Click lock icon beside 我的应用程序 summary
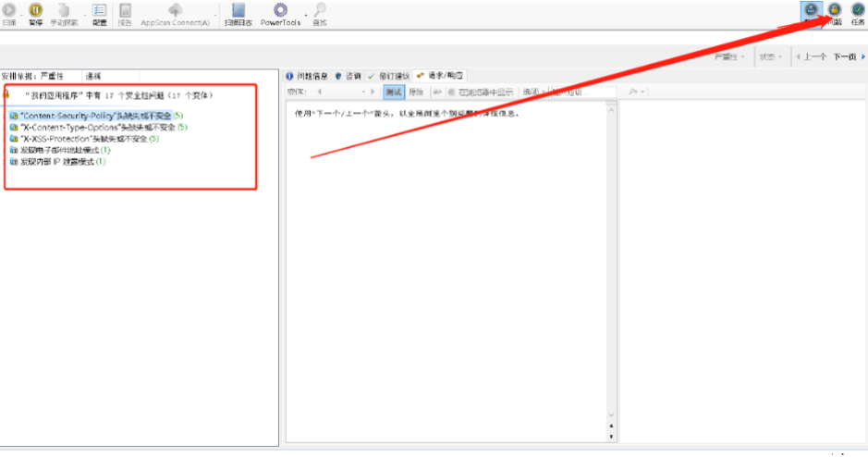Viewport: 868px width, 457px height. [x=6, y=94]
